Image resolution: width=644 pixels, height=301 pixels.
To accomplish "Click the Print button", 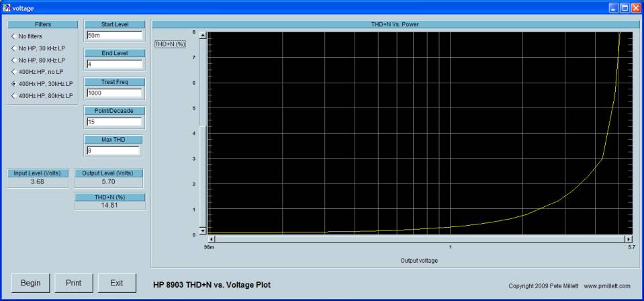I will 73,283.
